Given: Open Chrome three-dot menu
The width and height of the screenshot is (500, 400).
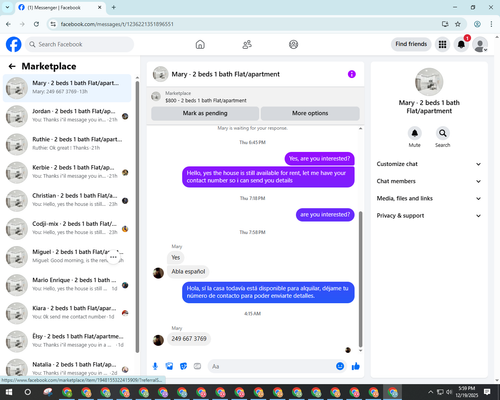Looking at the screenshot, I should (491, 24).
